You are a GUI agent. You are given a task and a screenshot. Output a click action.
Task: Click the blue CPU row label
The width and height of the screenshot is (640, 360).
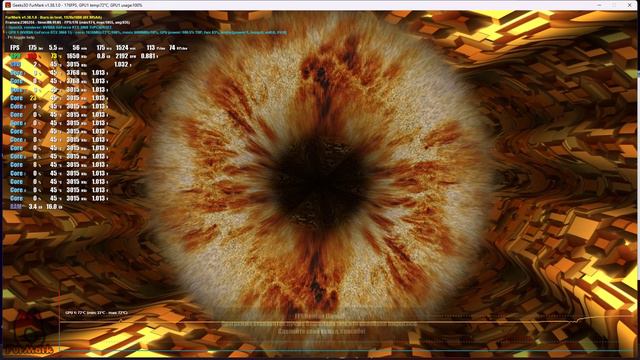(x=16, y=64)
